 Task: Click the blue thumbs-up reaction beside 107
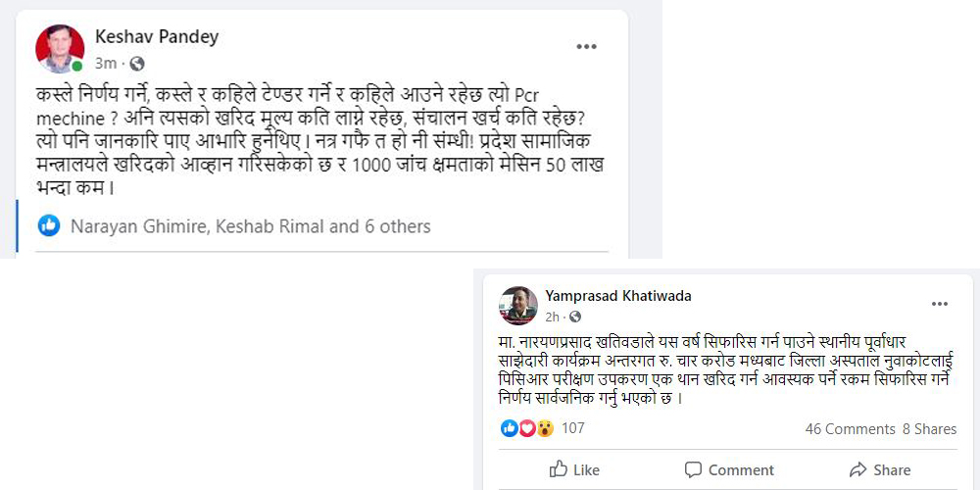pos(510,428)
